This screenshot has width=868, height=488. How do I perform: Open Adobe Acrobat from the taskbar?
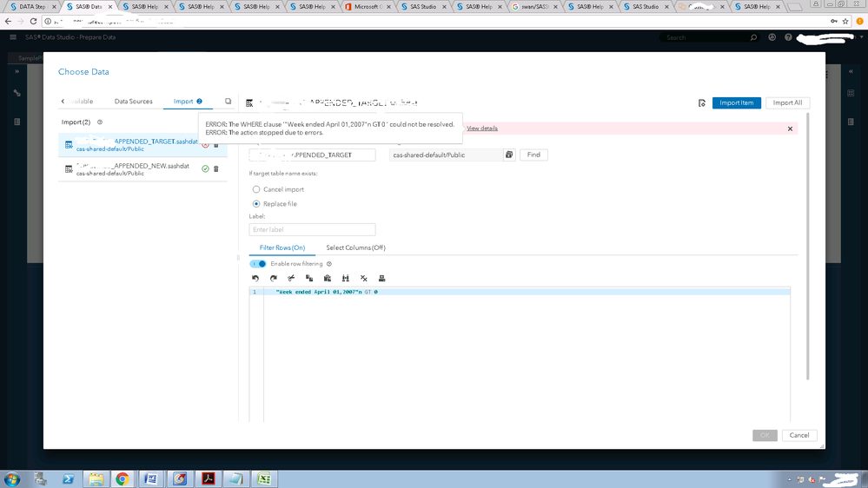pos(208,478)
